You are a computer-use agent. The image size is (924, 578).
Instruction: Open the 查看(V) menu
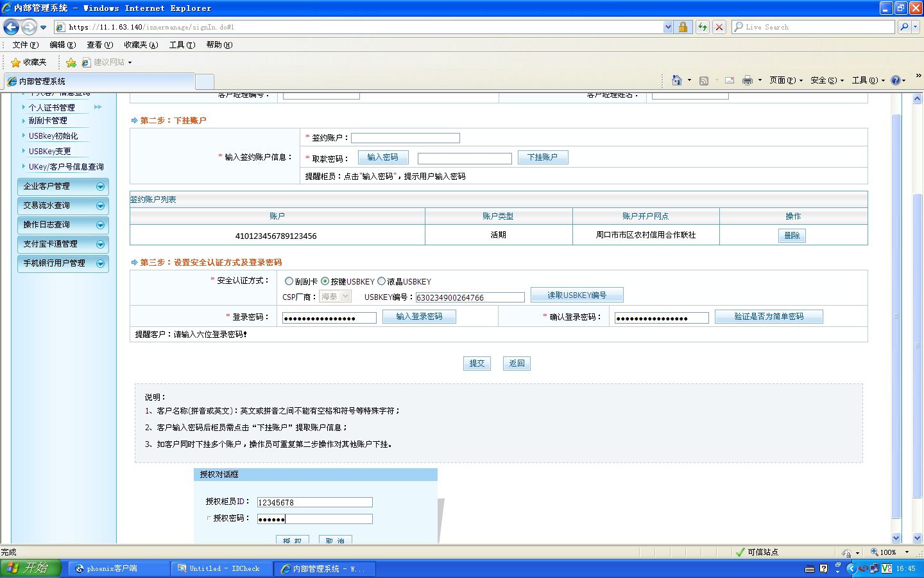100,45
